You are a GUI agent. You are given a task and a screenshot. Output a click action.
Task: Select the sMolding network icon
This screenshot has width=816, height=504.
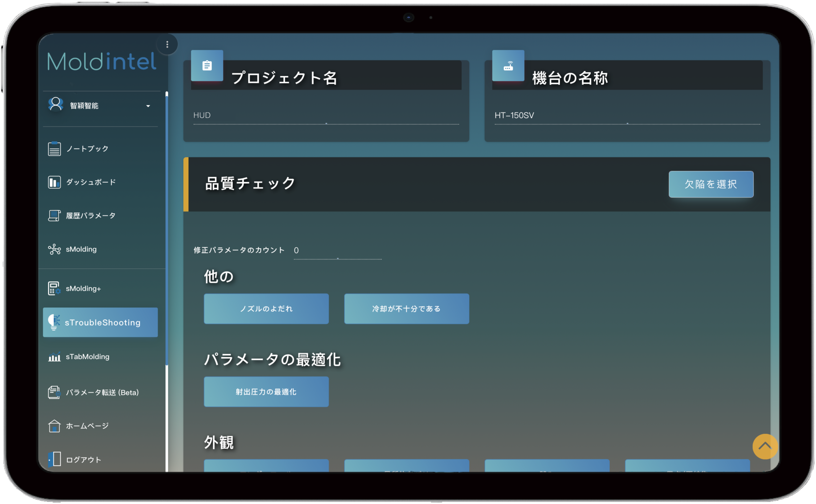click(x=54, y=249)
